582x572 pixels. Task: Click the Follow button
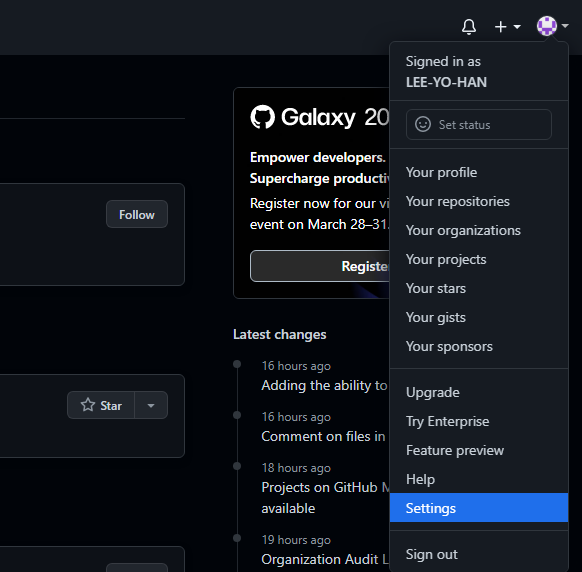tap(137, 214)
